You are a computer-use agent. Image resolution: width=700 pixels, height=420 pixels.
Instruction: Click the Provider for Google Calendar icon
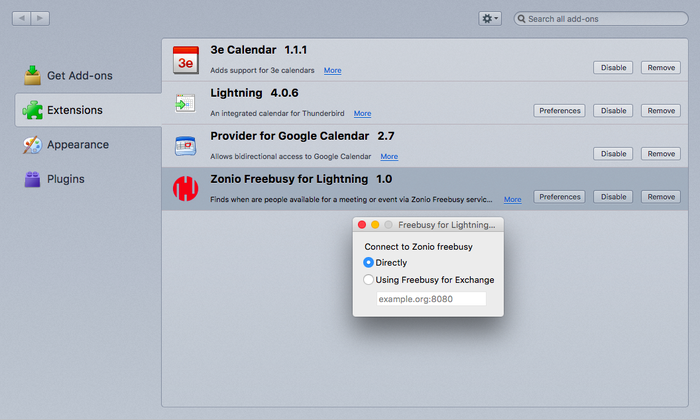186,146
